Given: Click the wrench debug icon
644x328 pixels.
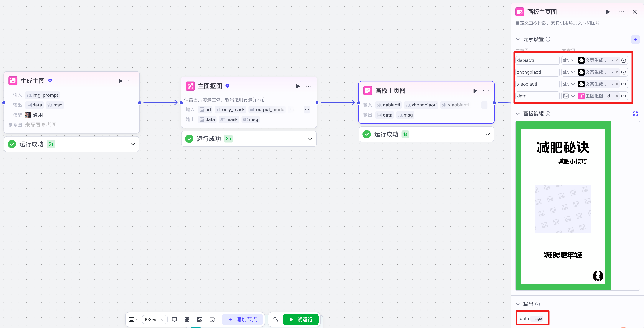Looking at the screenshot, I should tap(275, 319).
